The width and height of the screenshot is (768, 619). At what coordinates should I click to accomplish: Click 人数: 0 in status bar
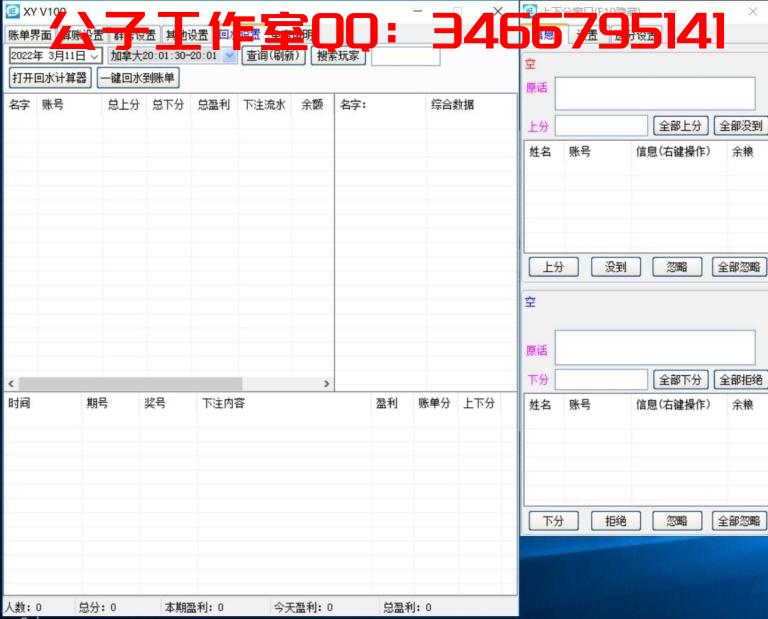tap(23, 607)
